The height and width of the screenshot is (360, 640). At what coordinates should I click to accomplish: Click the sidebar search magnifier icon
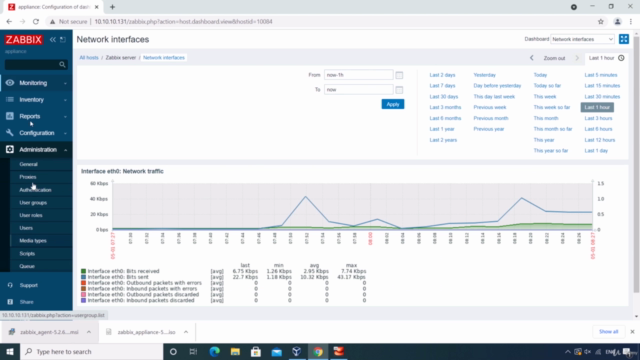[x=62, y=64]
